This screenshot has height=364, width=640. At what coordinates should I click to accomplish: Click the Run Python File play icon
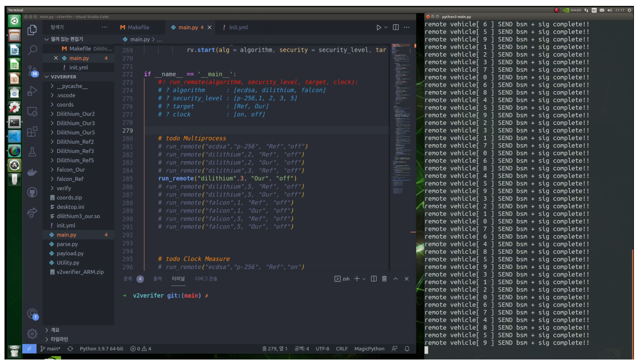pyautogui.click(x=379, y=27)
